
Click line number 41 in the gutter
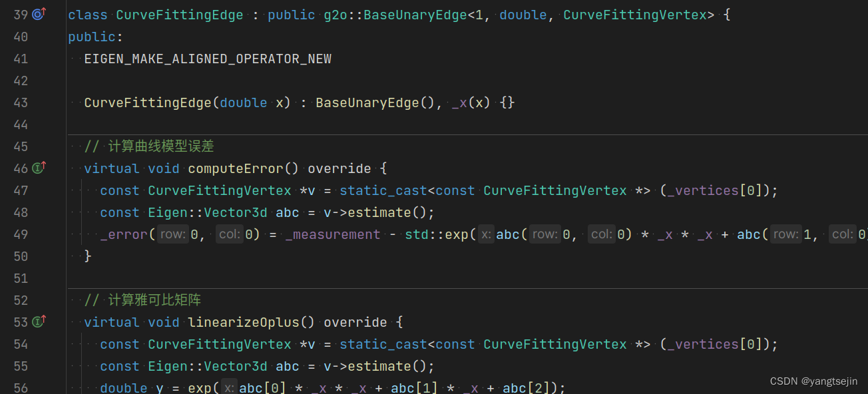pos(21,59)
